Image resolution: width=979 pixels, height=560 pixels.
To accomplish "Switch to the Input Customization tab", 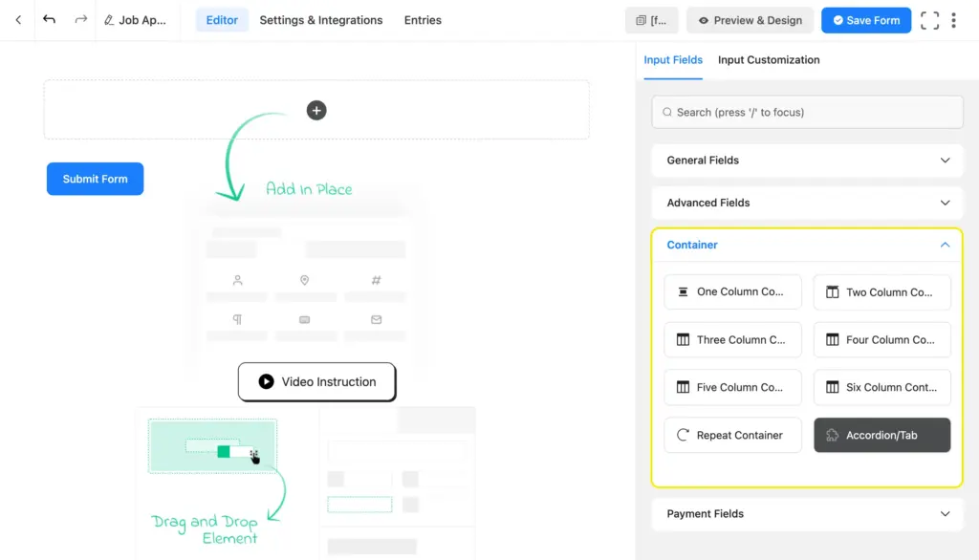I will coord(768,59).
